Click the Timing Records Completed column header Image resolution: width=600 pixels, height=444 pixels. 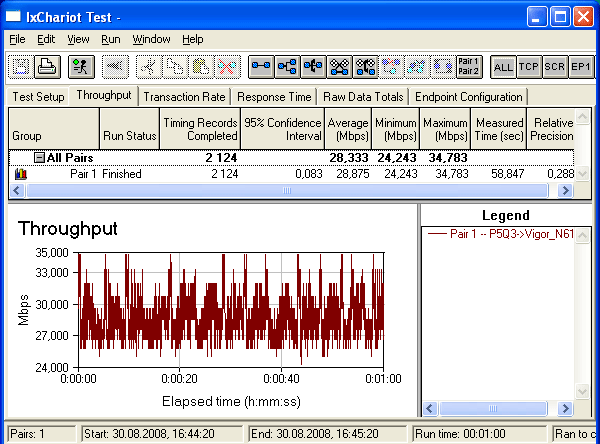coord(200,129)
